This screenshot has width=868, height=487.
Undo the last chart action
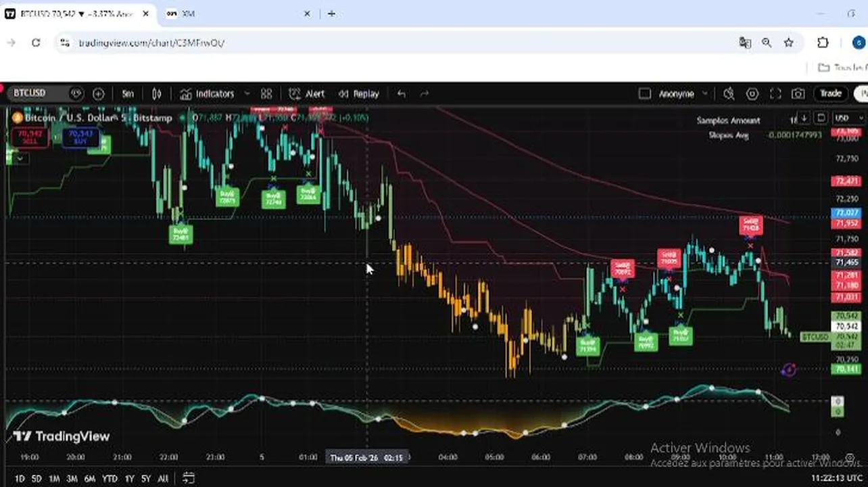(x=402, y=94)
